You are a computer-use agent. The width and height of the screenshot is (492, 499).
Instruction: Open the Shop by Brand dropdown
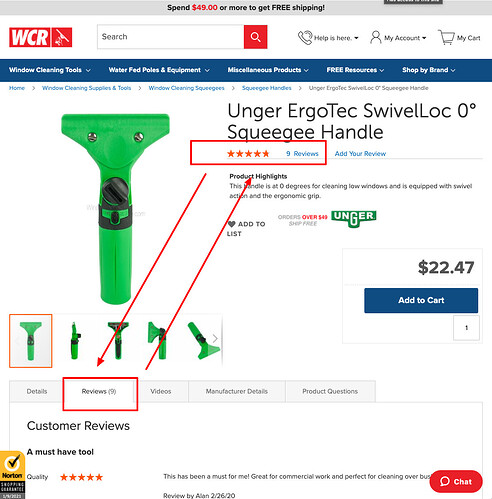click(428, 70)
